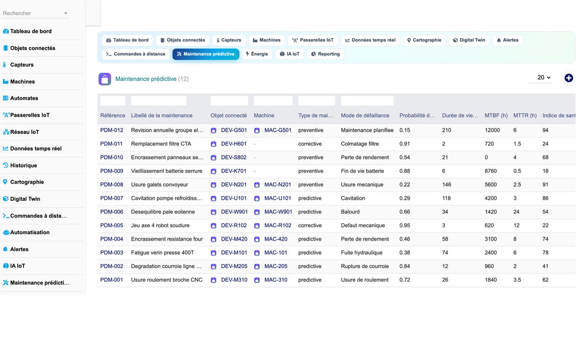
Task: Open the Passerelles IoT tab
Action: click(313, 40)
